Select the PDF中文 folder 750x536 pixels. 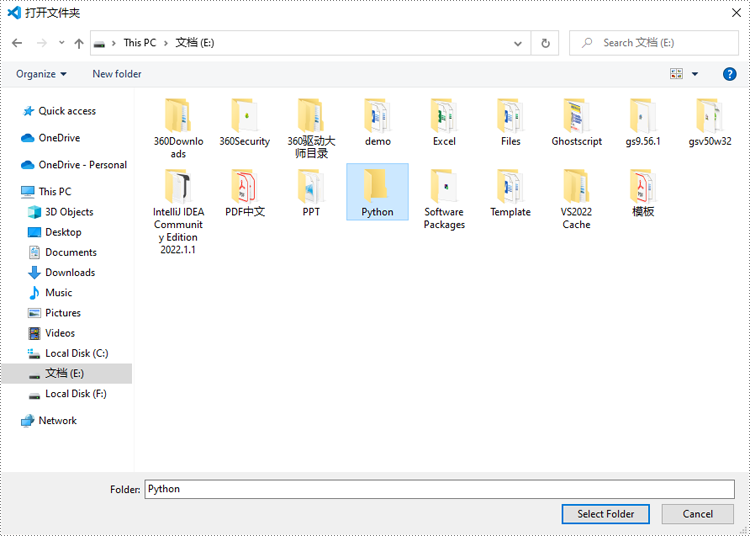tap(244, 193)
